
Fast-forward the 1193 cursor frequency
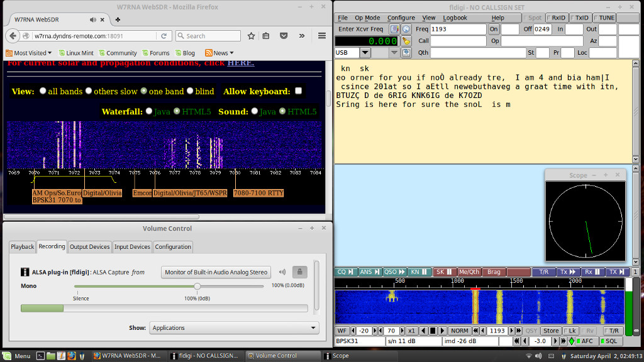[x=519, y=331]
